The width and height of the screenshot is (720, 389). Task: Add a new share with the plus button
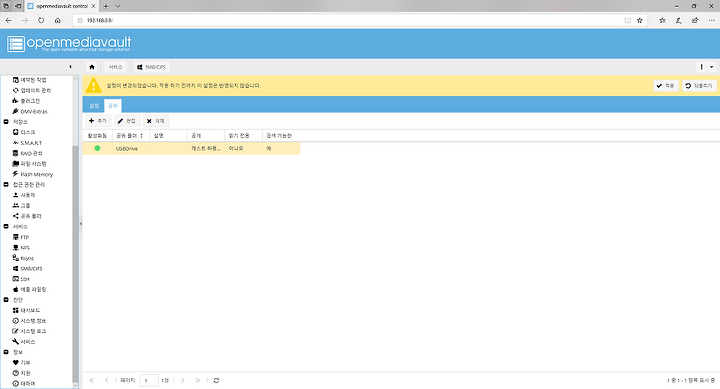click(x=98, y=121)
